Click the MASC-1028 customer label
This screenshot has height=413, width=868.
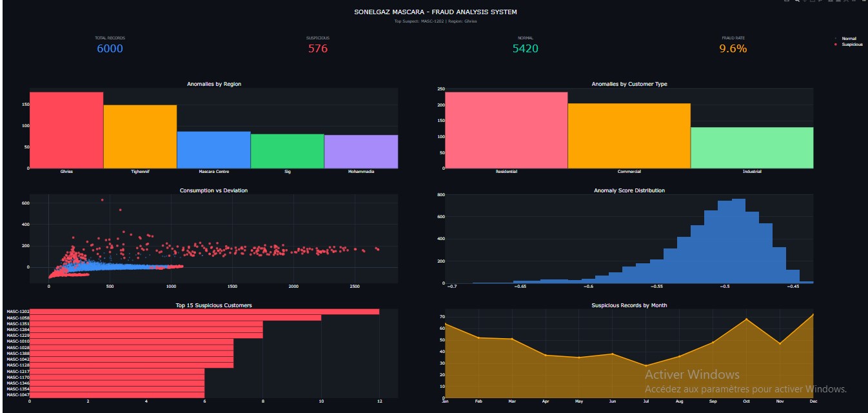17,347
